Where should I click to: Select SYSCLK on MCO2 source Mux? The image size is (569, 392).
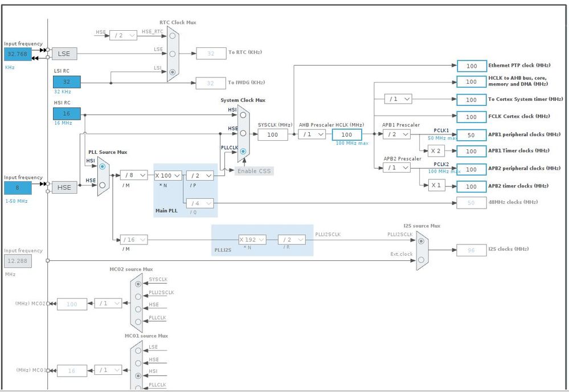click(x=138, y=284)
